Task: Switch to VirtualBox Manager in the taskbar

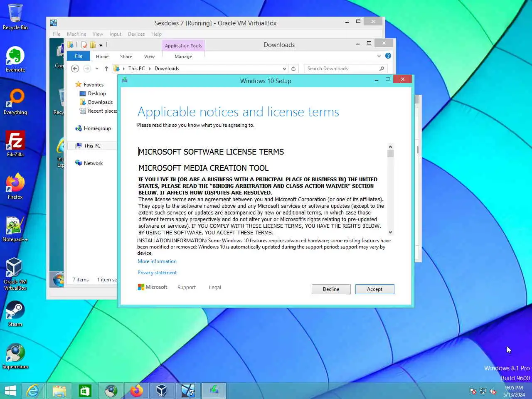Action: tap(162, 391)
